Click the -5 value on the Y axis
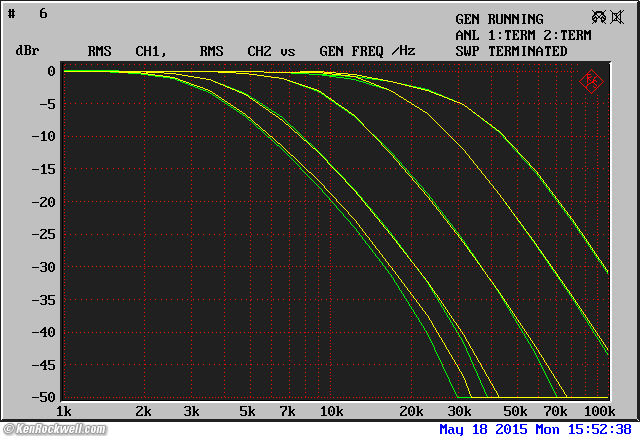 click(47, 104)
